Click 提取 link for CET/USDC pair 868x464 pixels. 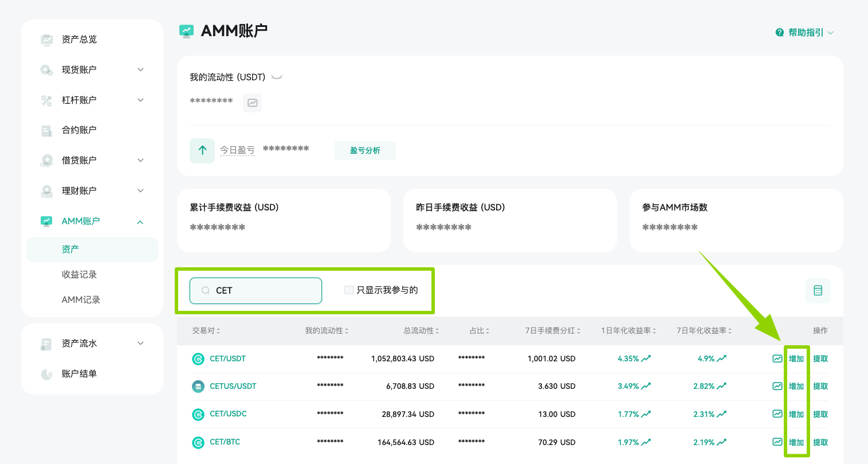click(x=820, y=414)
